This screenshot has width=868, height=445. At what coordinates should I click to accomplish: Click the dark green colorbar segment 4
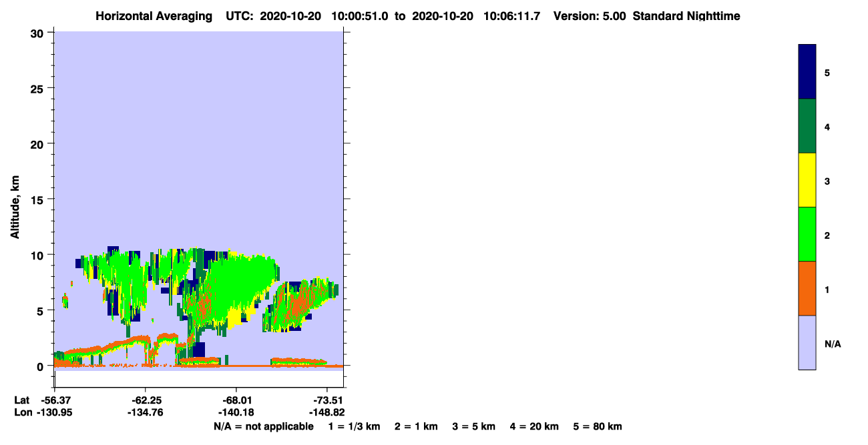[x=807, y=126]
